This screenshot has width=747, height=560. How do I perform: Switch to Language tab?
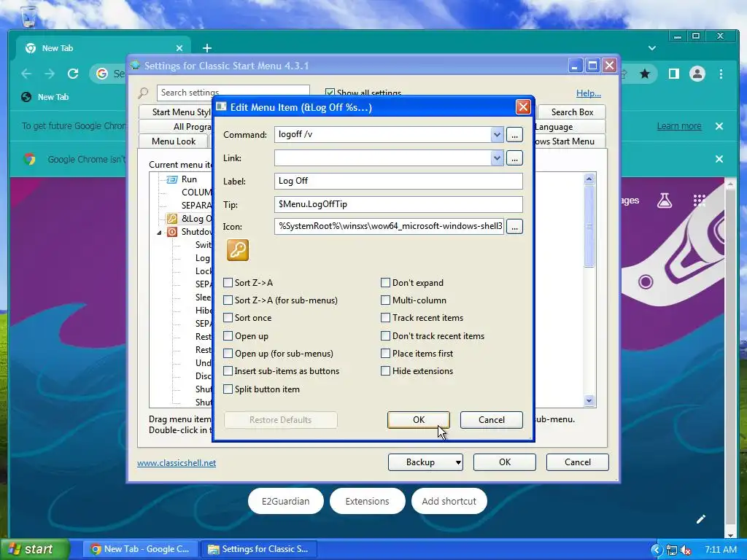570,127
